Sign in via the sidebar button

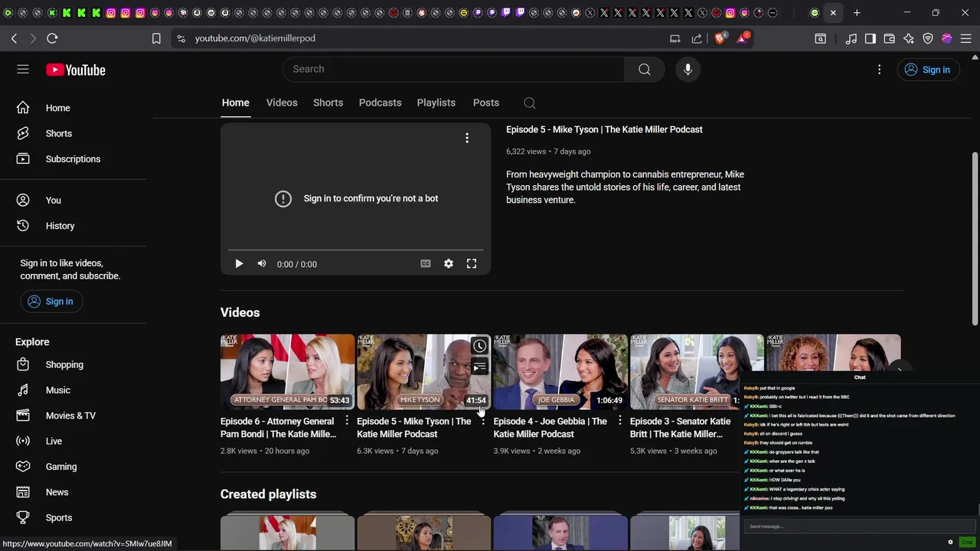pyautogui.click(x=51, y=302)
